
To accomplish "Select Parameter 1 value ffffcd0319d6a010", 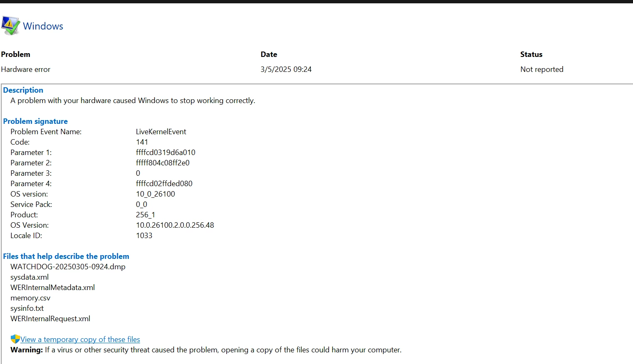I will click(x=166, y=152).
